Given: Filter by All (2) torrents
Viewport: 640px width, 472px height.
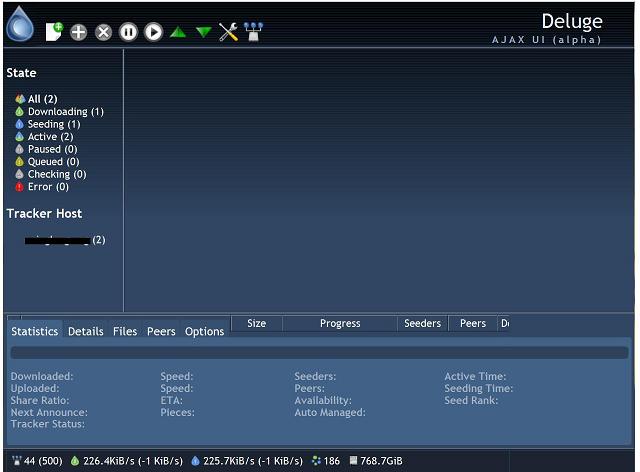Looking at the screenshot, I should click(x=36, y=99).
